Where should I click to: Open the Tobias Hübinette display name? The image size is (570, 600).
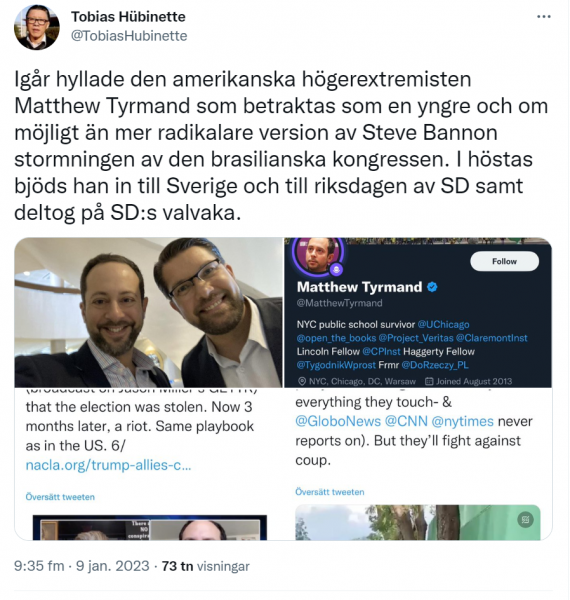(128, 17)
